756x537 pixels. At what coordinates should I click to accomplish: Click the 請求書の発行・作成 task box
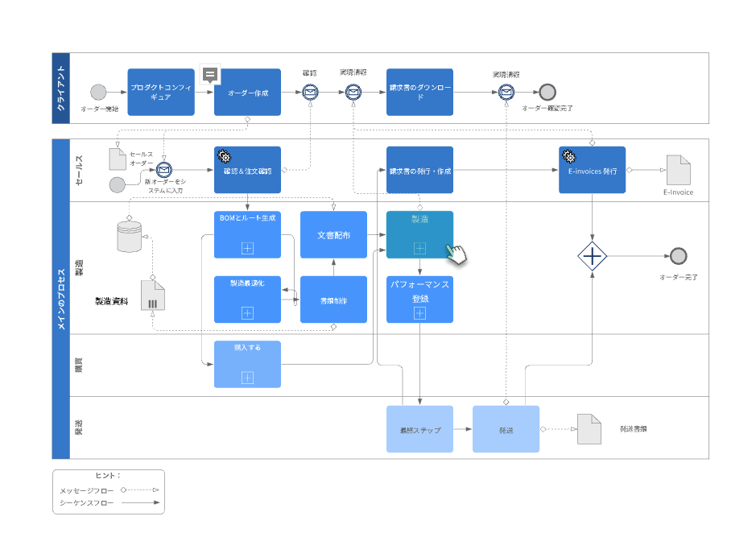419,170
